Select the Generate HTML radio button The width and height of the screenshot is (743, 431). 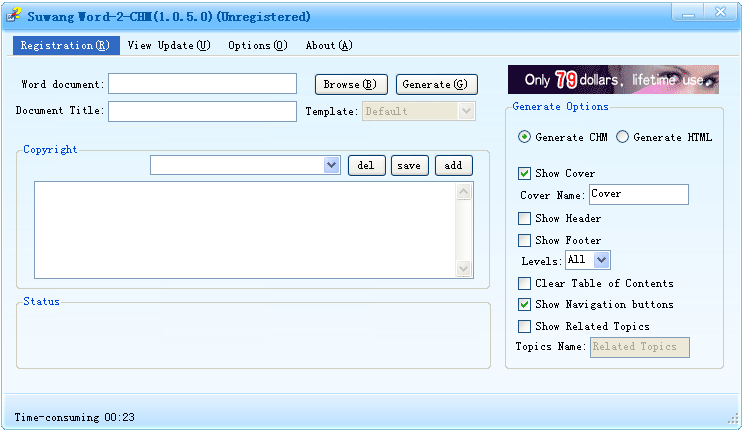[622, 137]
